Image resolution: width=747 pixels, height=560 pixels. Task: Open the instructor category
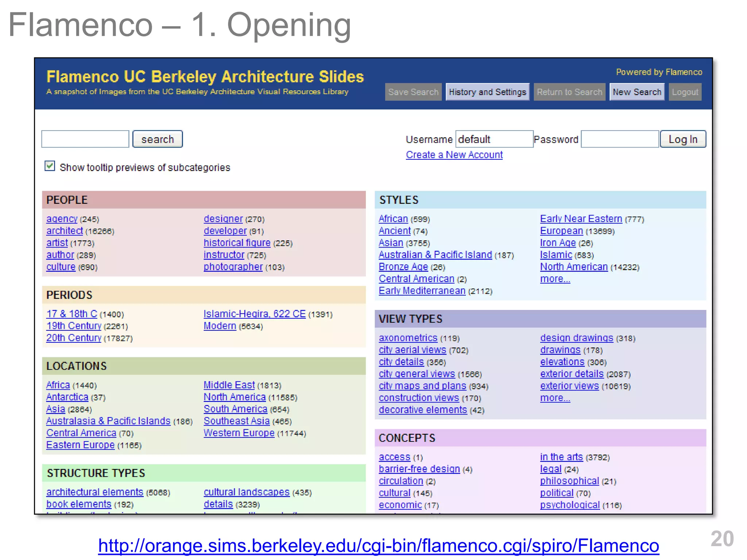224,255
